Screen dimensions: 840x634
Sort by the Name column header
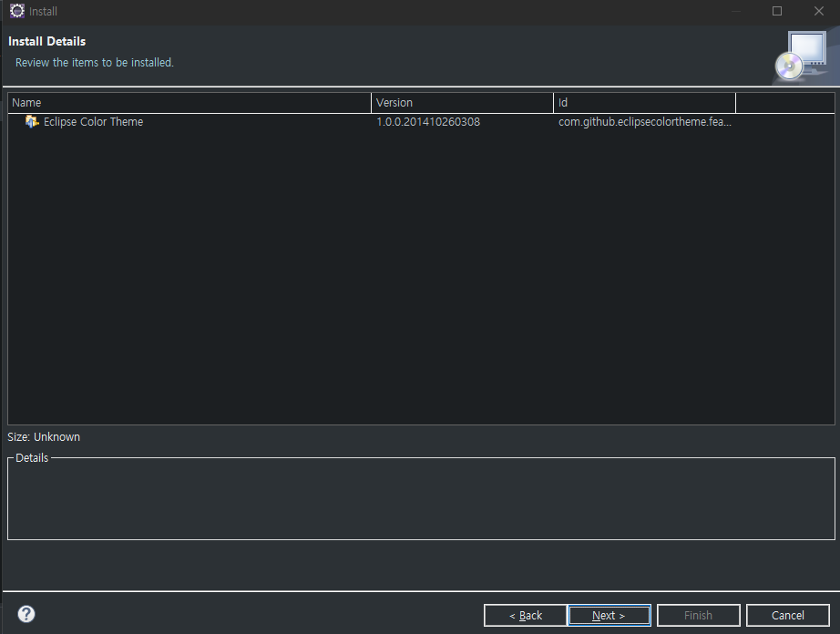pos(190,103)
